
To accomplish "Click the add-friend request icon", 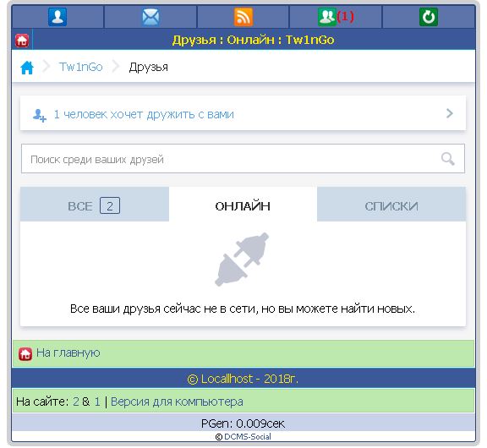I will coord(40,115).
